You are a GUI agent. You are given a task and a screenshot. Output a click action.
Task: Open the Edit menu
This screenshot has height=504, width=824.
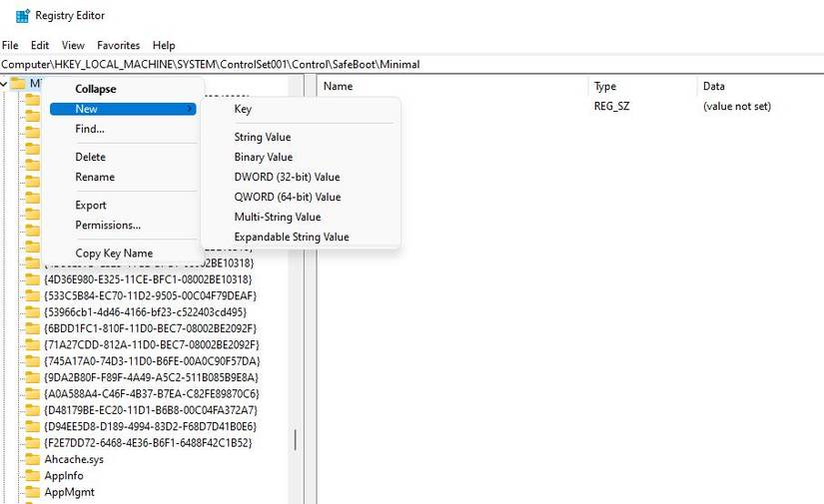(x=40, y=45)
